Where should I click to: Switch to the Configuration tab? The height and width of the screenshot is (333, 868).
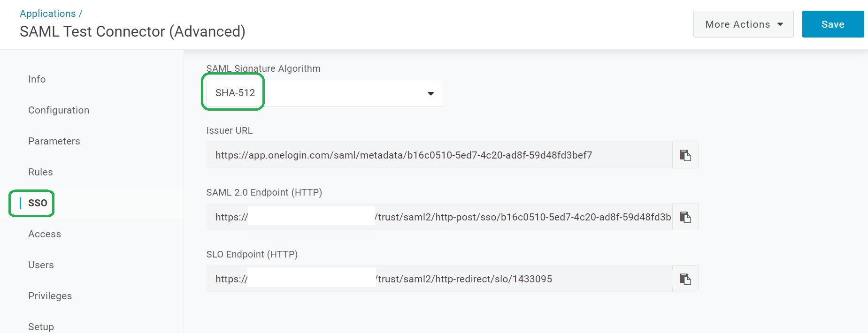59,110
